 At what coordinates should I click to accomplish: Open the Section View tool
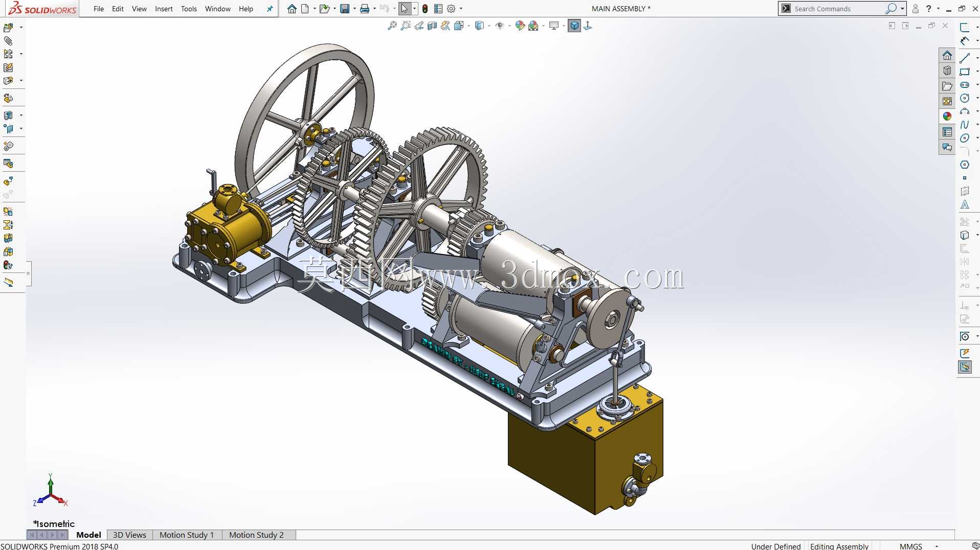(432, 26)
